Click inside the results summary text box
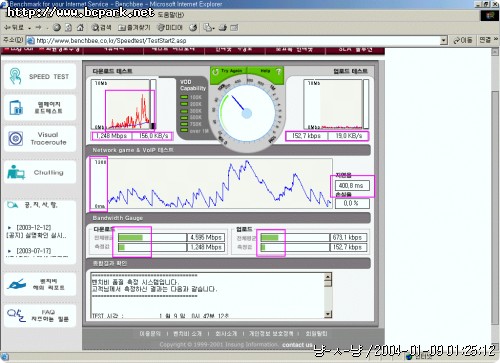This screenshot has width=500, height=363. click(207, 296)
